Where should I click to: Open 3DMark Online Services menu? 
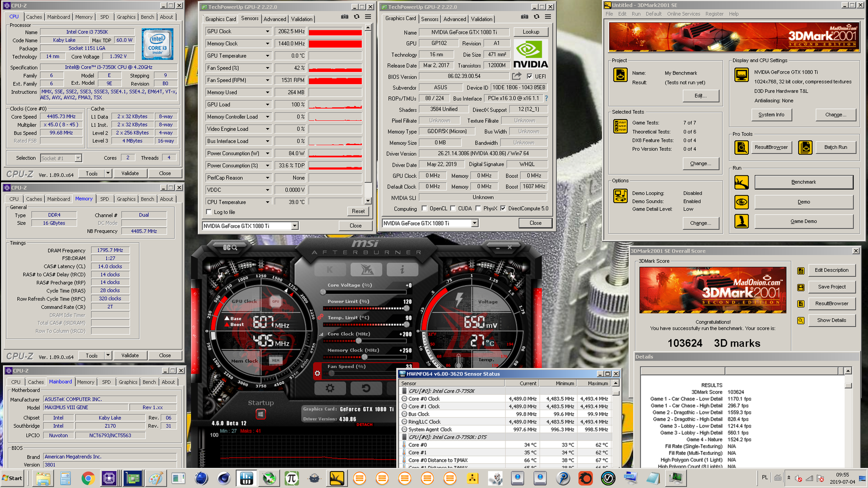[x=683, y=14]
